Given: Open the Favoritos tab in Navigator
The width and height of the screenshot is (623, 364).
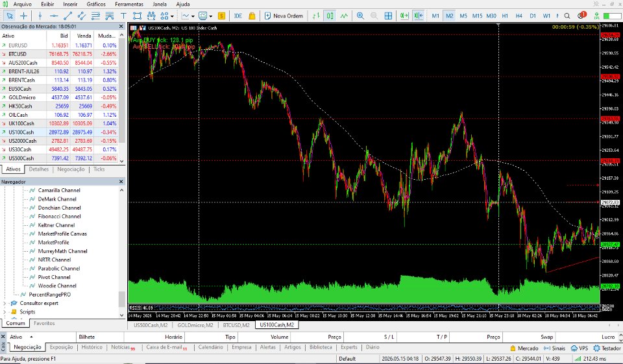Looking at the screenshot, I should click(44, 324).
